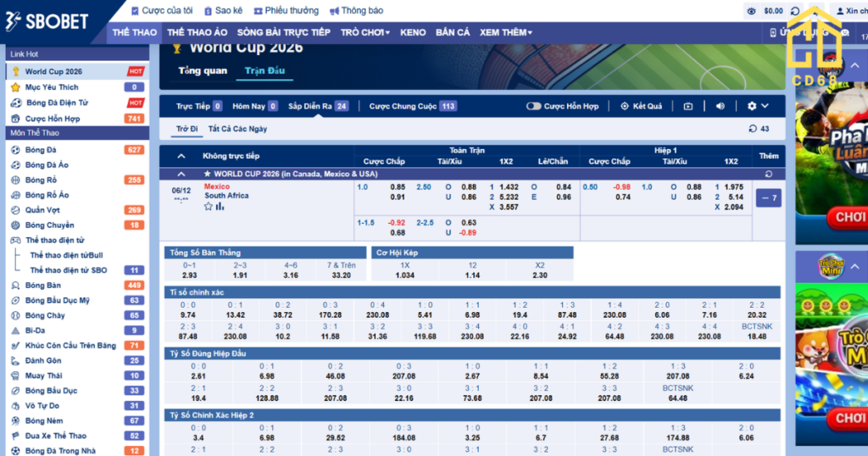Open the THỂ THAO ẢO menu
The image size is (868, 456).
point(197,33)
